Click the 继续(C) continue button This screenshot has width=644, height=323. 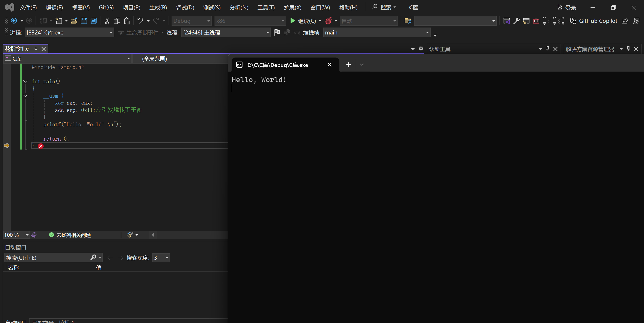pyautogui.click(x=303, y=21)
